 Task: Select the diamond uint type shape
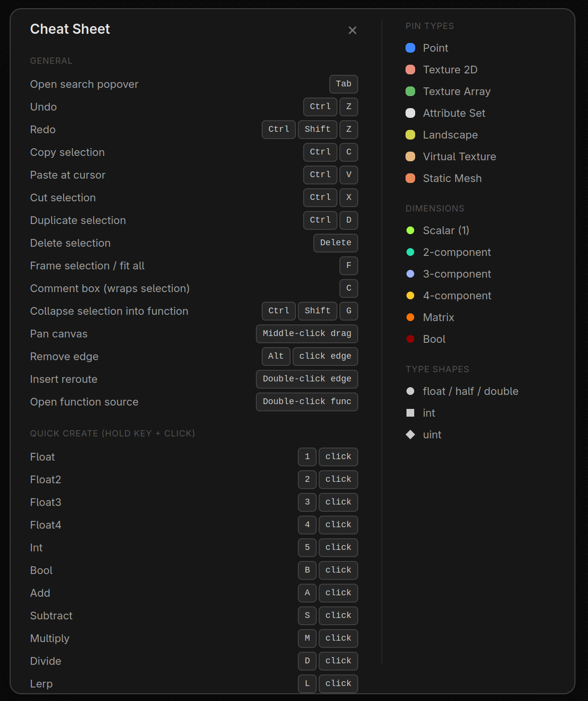tap(410, 435)
